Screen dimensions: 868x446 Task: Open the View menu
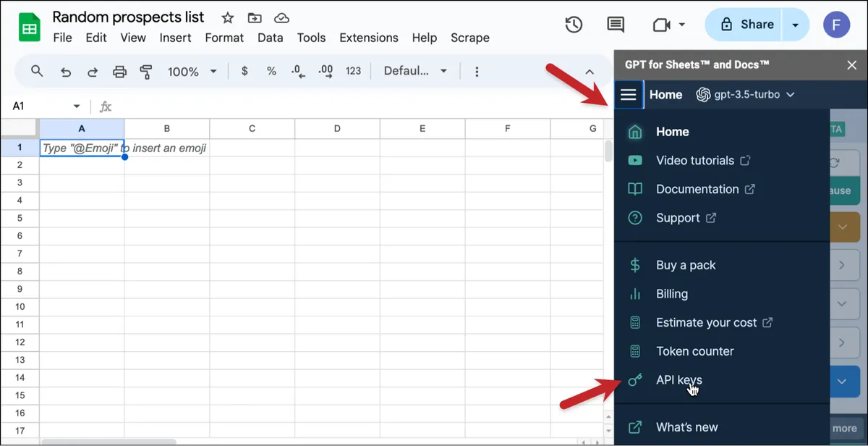click(133, 38)
